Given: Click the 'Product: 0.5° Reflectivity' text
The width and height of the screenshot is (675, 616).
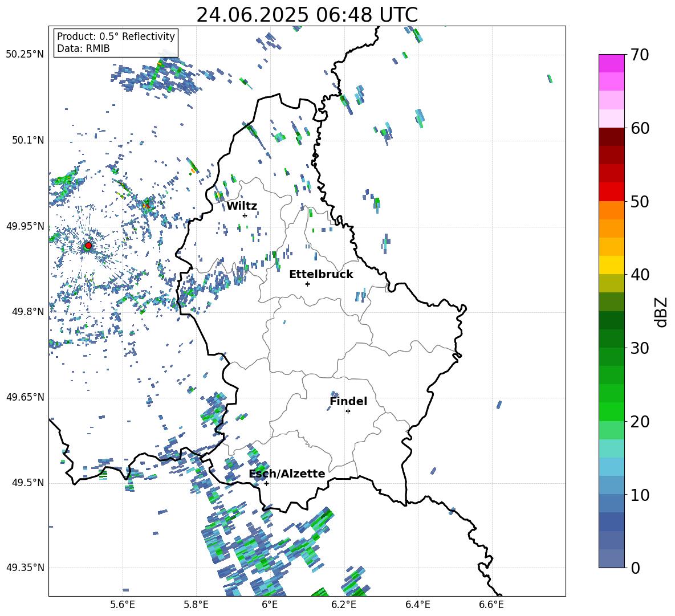Looking at the screenshot, I should pyautogui.click(x=116, y=36).
